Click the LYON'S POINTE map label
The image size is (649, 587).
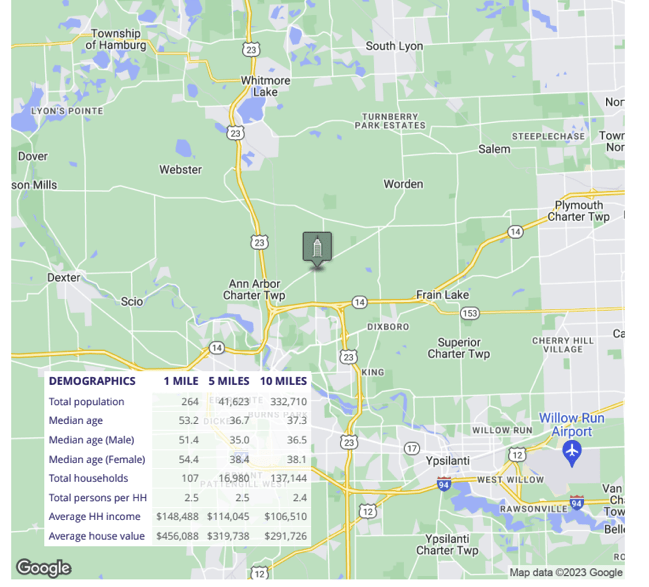(67, 111)
